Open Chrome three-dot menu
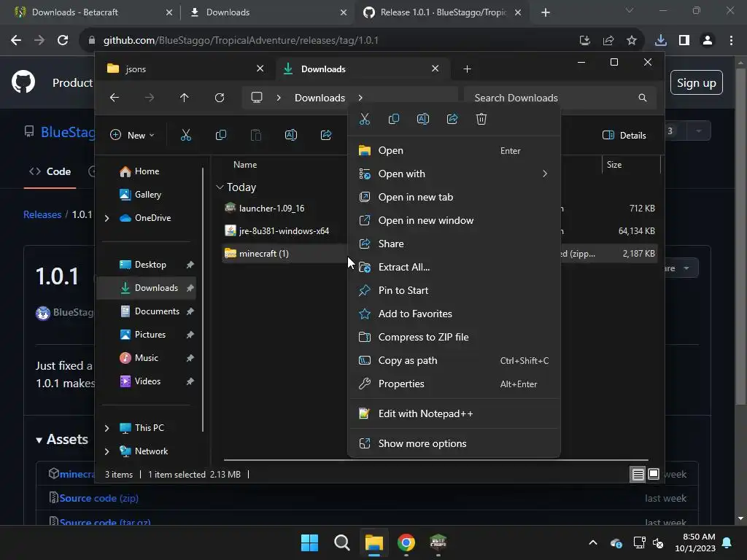This screenshot has height=560, width=747. coord(731,41)
